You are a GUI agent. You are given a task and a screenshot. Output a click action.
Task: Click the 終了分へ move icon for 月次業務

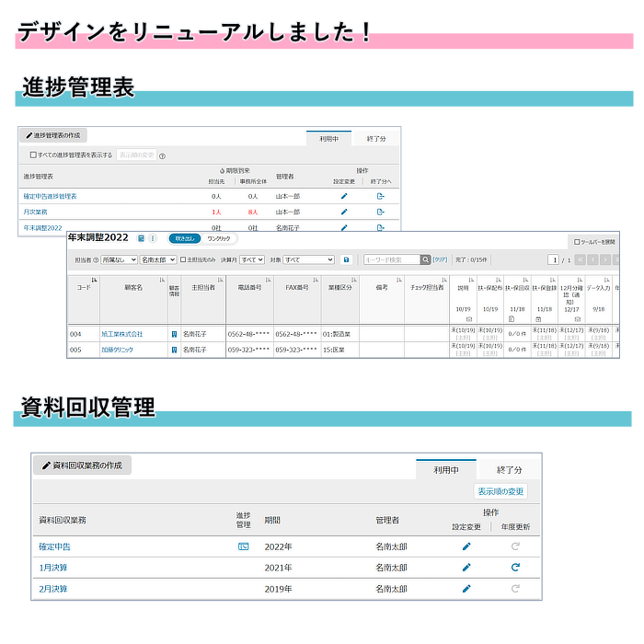pos(381,212)
